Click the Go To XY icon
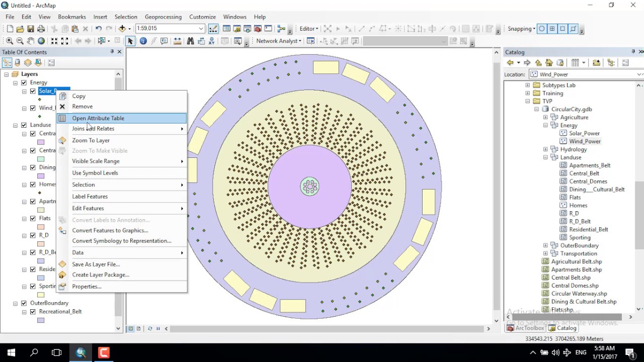 pyautogui.click(x=211, y=41)
